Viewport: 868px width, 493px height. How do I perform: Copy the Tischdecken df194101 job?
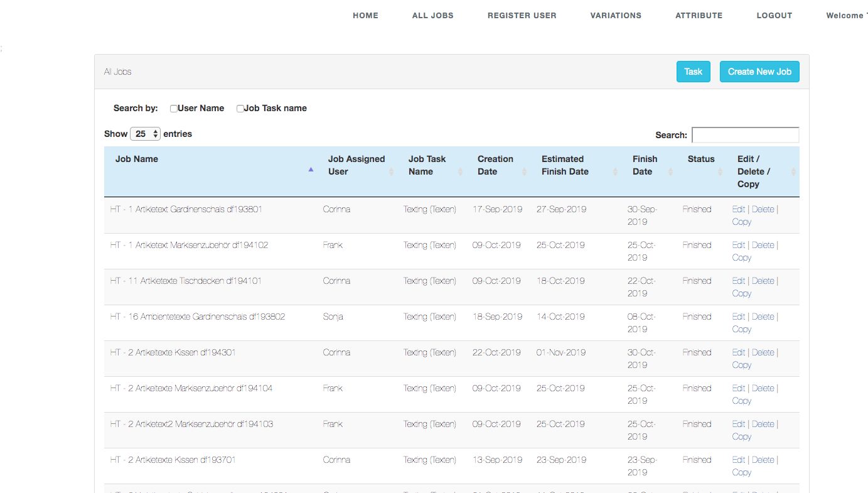coord(742,293)
